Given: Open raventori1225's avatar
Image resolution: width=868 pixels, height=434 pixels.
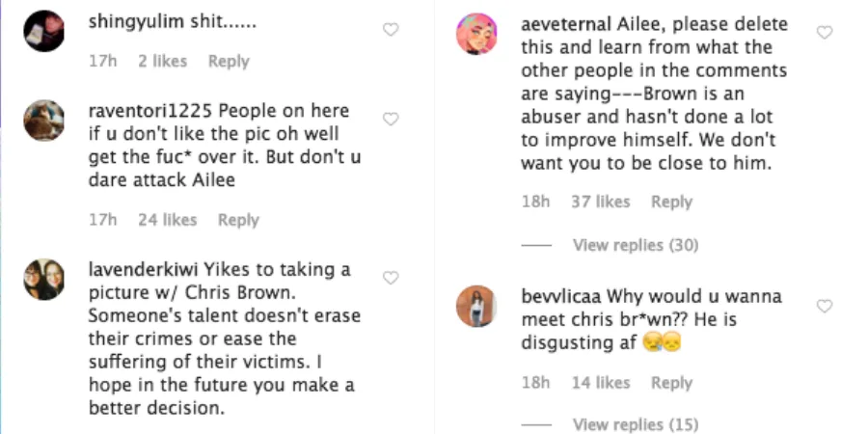Looking at the screenshot, I should coord(43,121).
